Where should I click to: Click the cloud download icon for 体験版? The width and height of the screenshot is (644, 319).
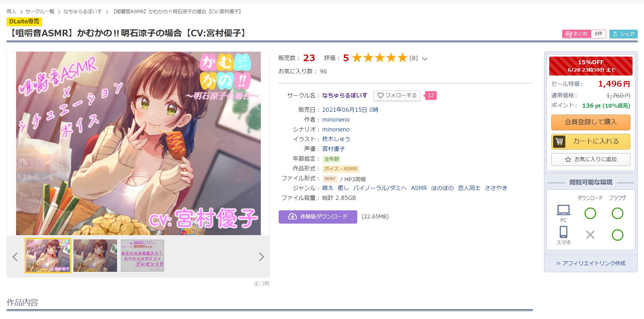[x=293, y=217]
